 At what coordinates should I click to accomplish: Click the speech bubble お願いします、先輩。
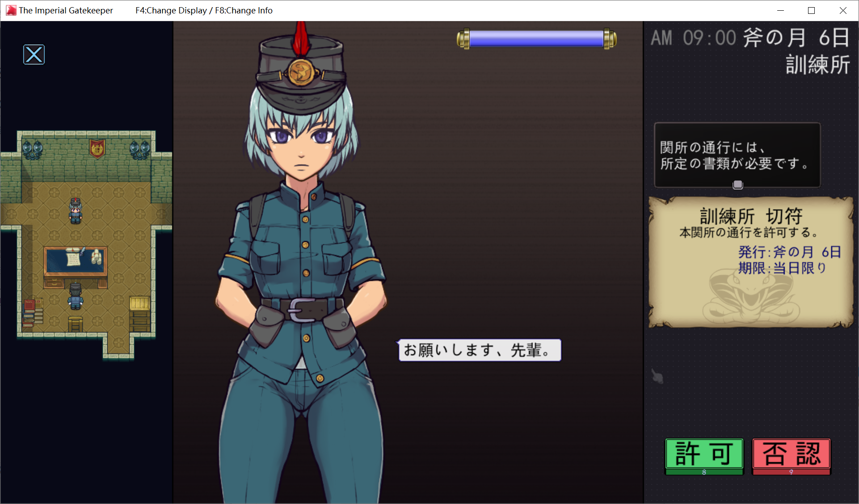(480, 350)
